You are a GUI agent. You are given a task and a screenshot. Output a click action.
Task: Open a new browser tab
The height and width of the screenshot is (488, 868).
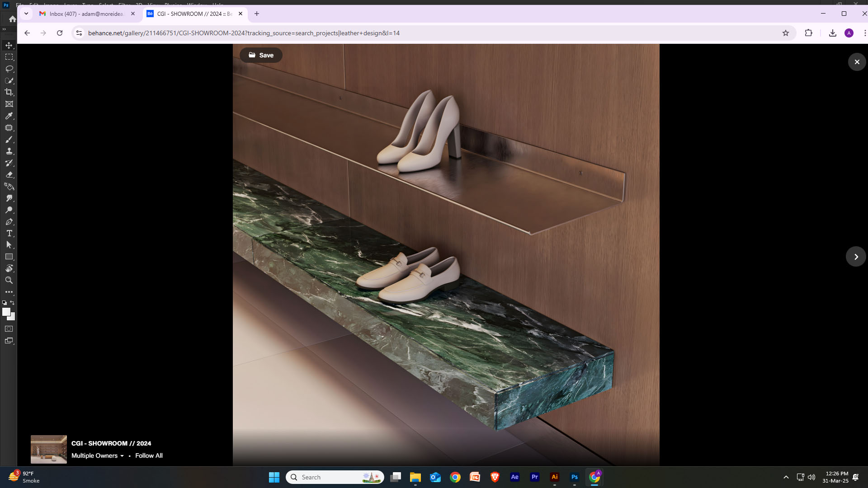[x=257, y=14]
